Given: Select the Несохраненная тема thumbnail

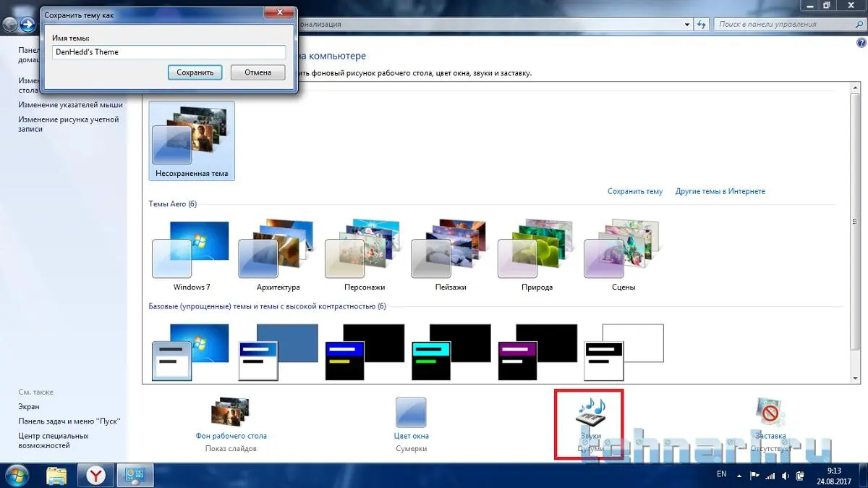Looking at the screenshot, I should pyautogui.click(x=192, y=140).
